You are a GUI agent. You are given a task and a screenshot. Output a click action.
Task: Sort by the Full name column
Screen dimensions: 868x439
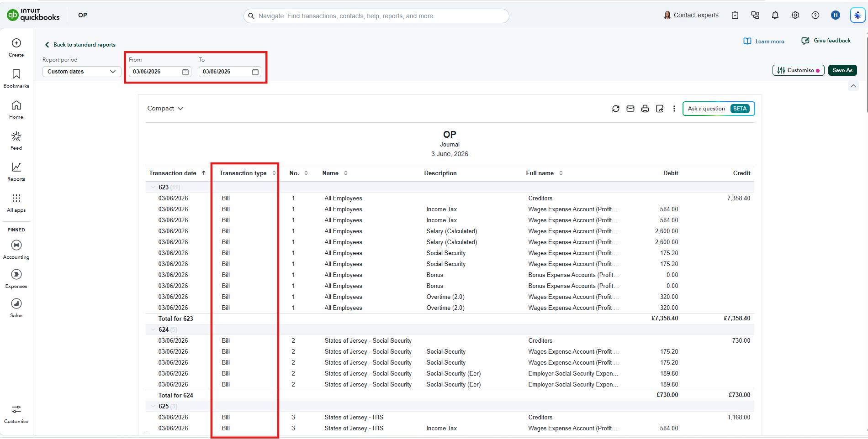[x=545, y=173]
